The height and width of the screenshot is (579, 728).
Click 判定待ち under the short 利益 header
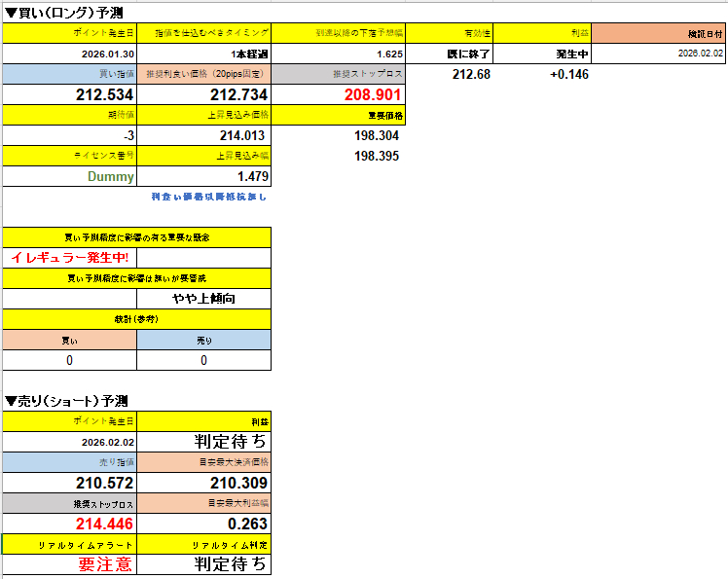click(x=203, y=442)
